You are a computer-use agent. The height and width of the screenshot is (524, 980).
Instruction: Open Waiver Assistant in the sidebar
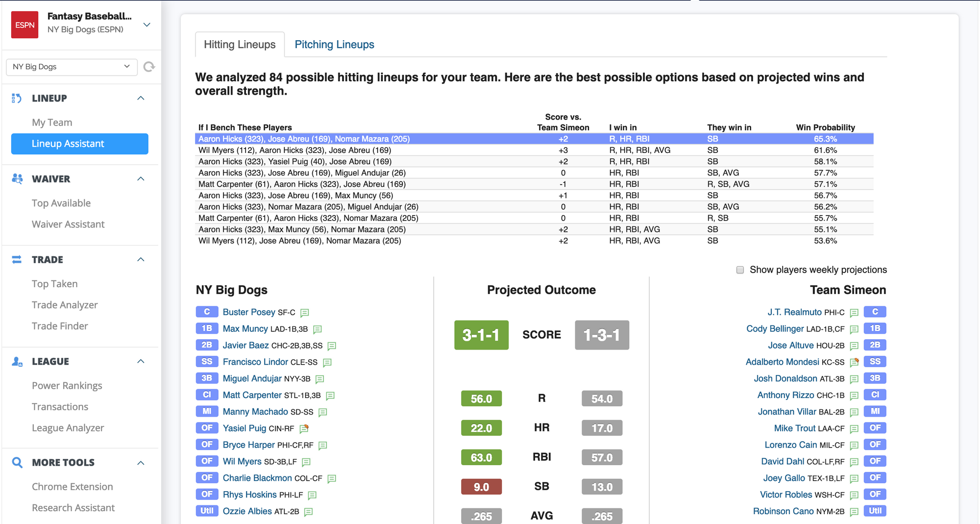click(68, 224)
